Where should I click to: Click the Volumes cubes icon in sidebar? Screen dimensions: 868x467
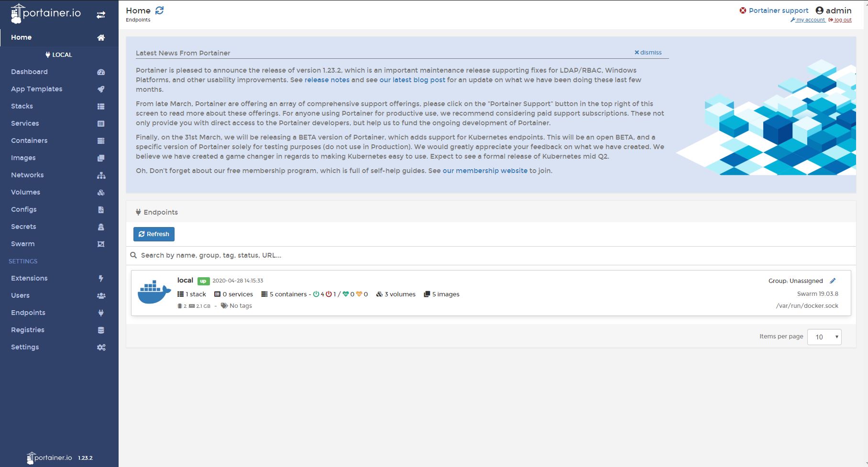(101, 192)
